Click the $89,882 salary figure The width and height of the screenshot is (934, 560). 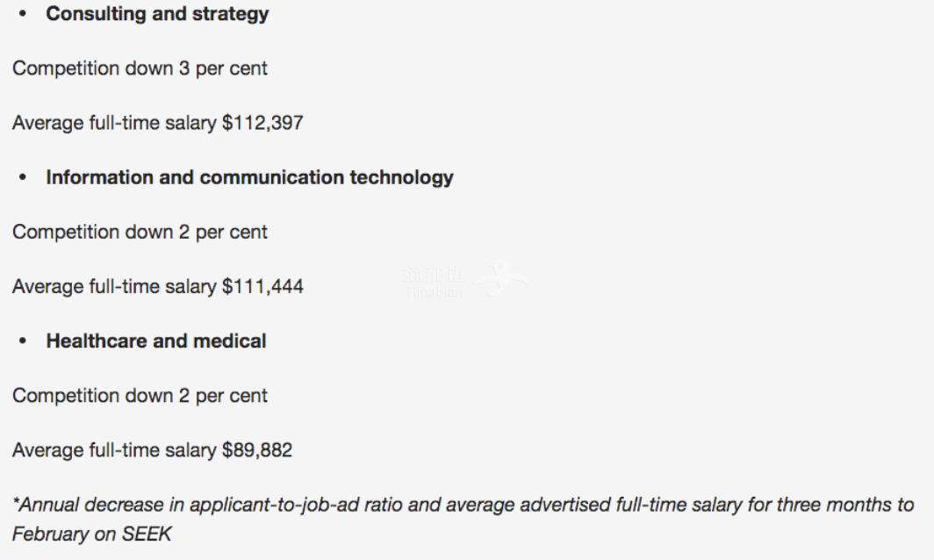point(257,450)
